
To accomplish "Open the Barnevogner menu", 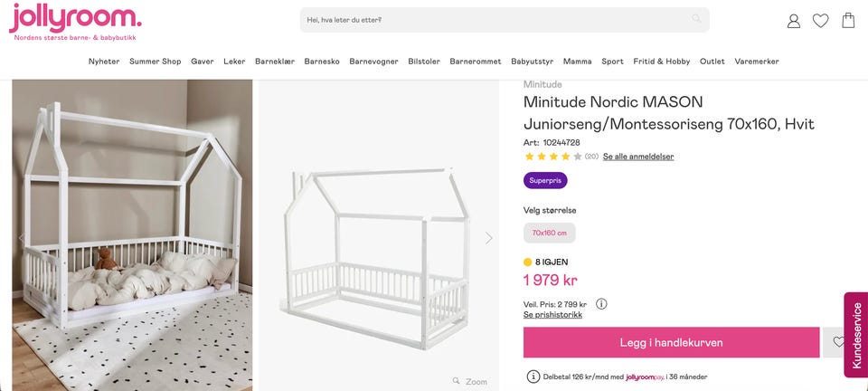I will coord(373,62).
